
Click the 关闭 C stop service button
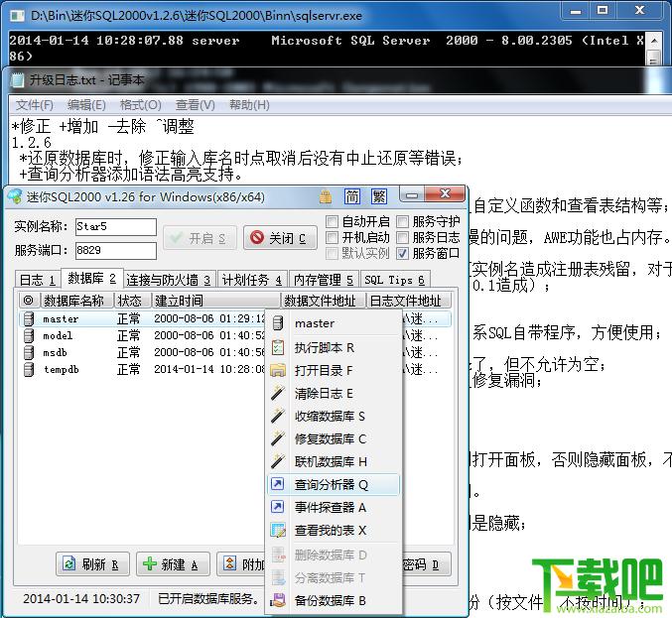[280, 238]
